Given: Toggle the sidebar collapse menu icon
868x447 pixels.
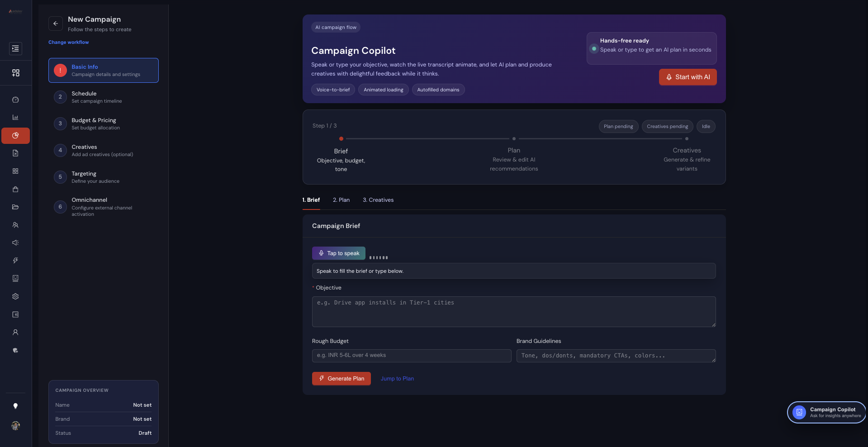Looking at the screenshot, I should (x=15, y=48).
